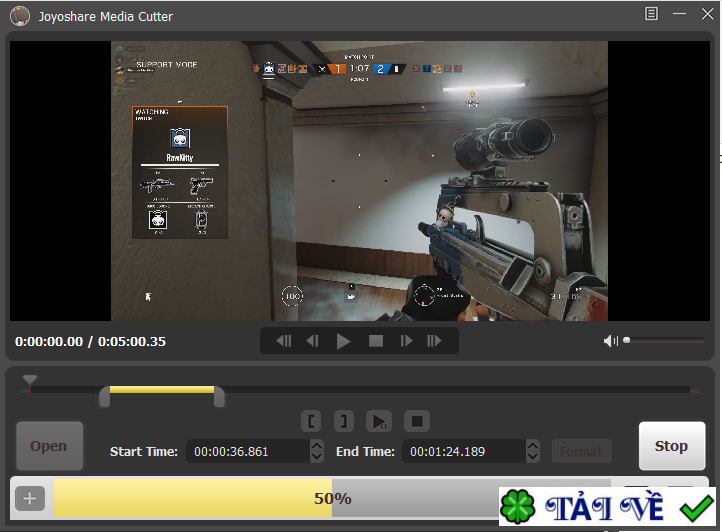Click the Joyoshare app logo icon
Viewport: 722px width, 532px height.
coord(20,16)
